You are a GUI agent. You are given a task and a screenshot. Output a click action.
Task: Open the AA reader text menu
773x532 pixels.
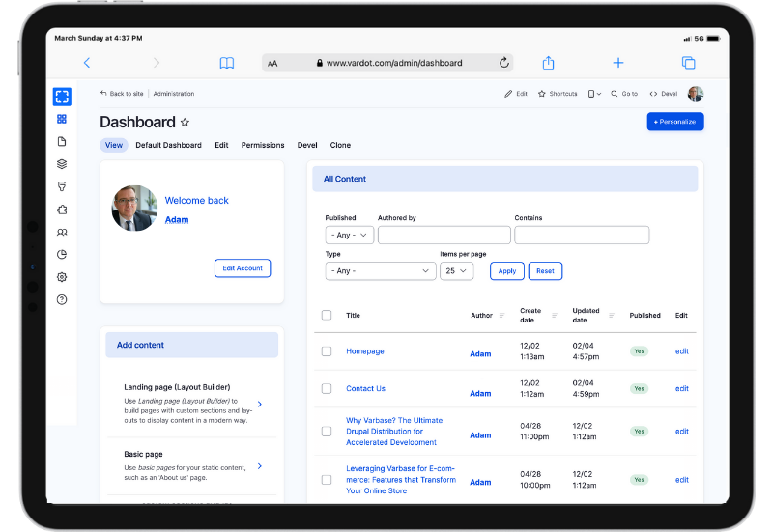coord(272,63)
